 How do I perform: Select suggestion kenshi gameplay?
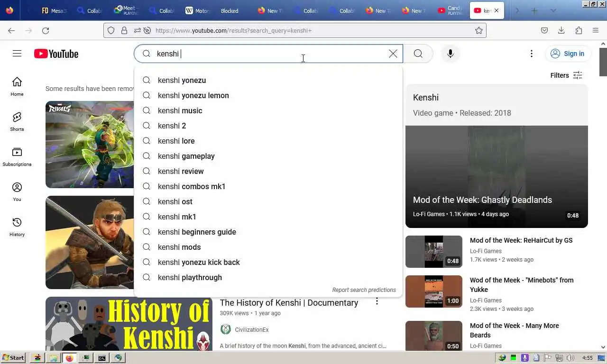click(x=268, y=156)
